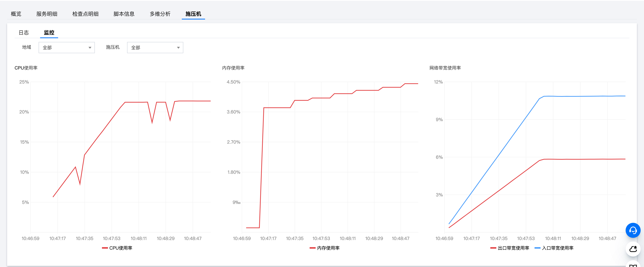Toggle the 内存使用率 legend series

click(x=328, y=248)
